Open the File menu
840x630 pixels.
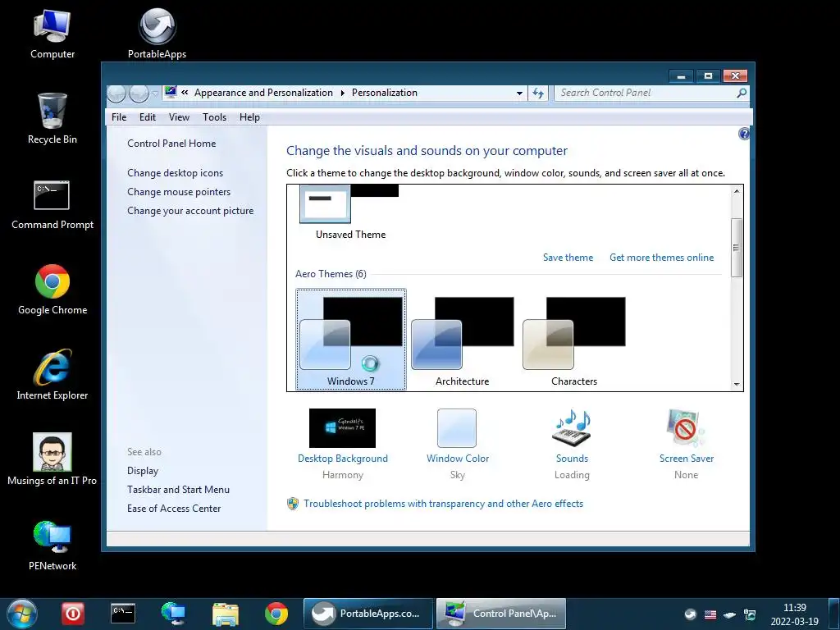click(x=119, y=117)
